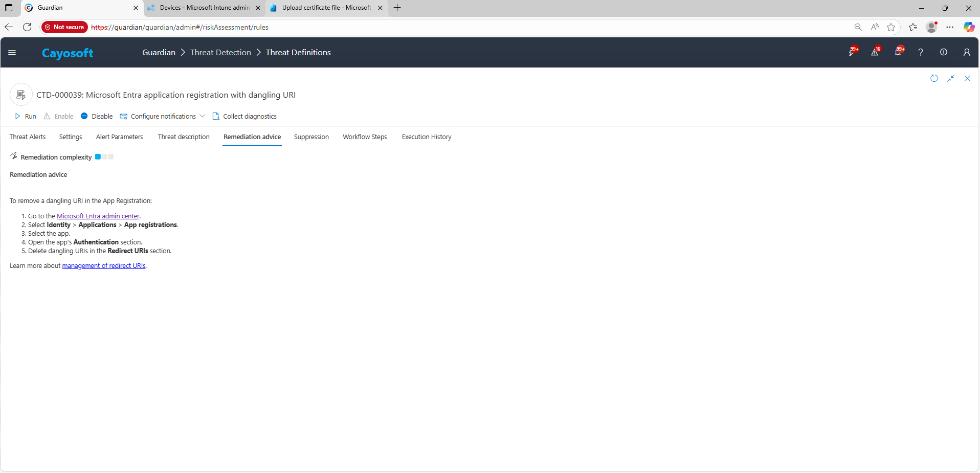Open the tab actions menu in browser

coord(9,8)
